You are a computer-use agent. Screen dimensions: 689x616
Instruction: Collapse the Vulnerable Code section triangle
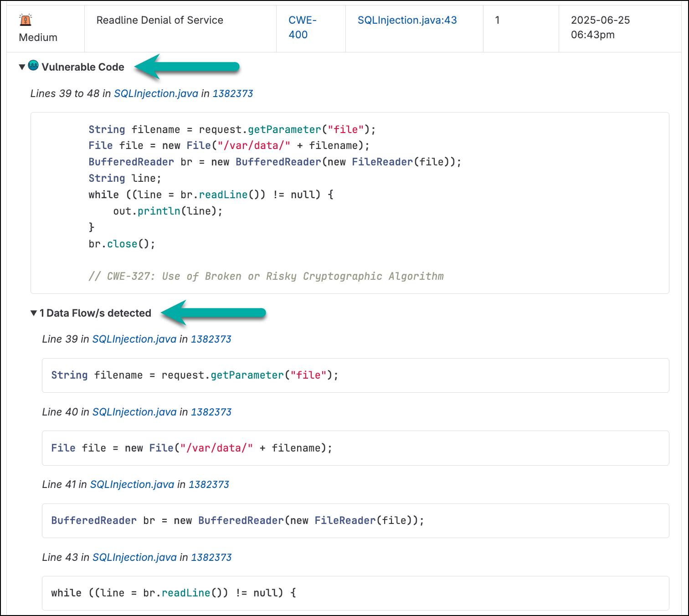click(22, 67)
